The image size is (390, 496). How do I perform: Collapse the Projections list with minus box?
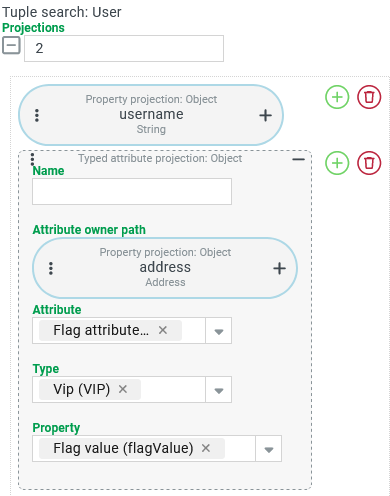(11, 45)
